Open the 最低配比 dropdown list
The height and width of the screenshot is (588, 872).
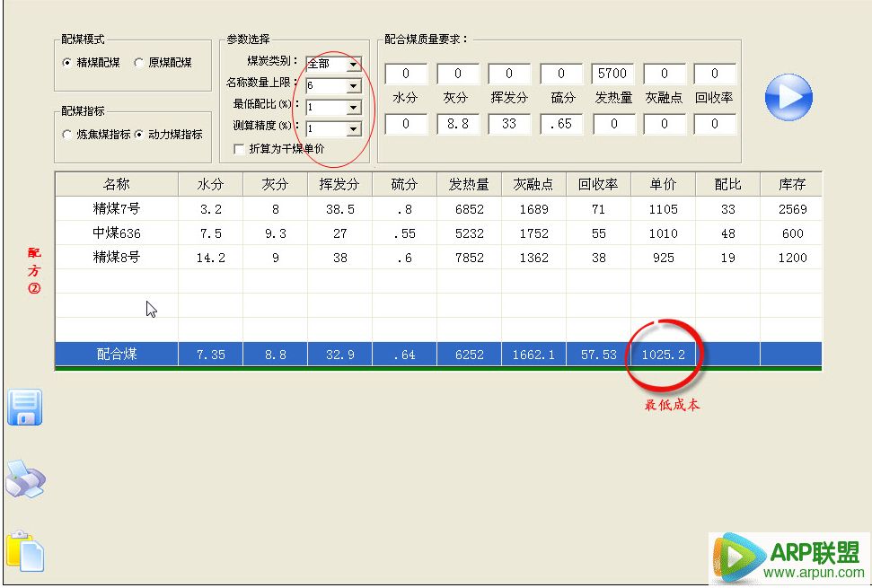pyautogui.click(x=354, y=108)
